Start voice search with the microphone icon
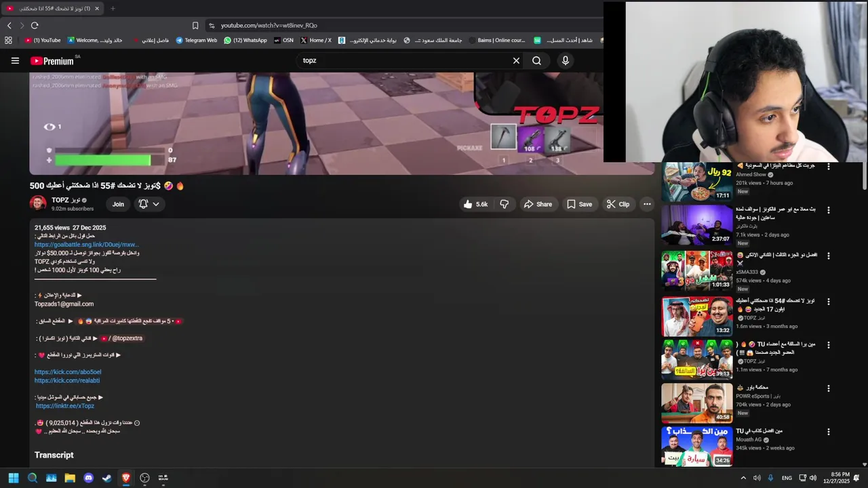Image resolution: width=868 pixels, height=488 pixels. pyautogui.click(x=566, y=60)
